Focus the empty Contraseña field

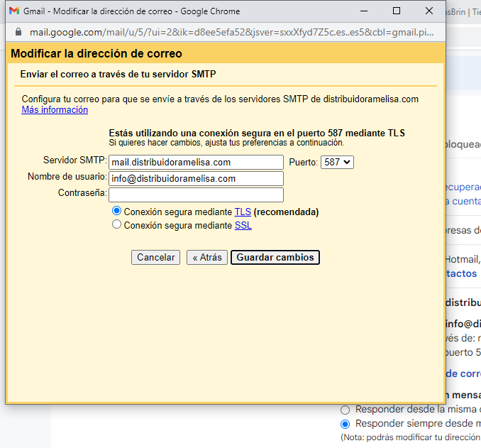pyautogui.click(x=196, y=195)
